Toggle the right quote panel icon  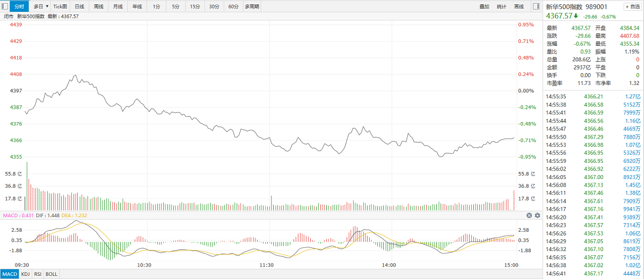pyautogui.click(x=536, y=6)
